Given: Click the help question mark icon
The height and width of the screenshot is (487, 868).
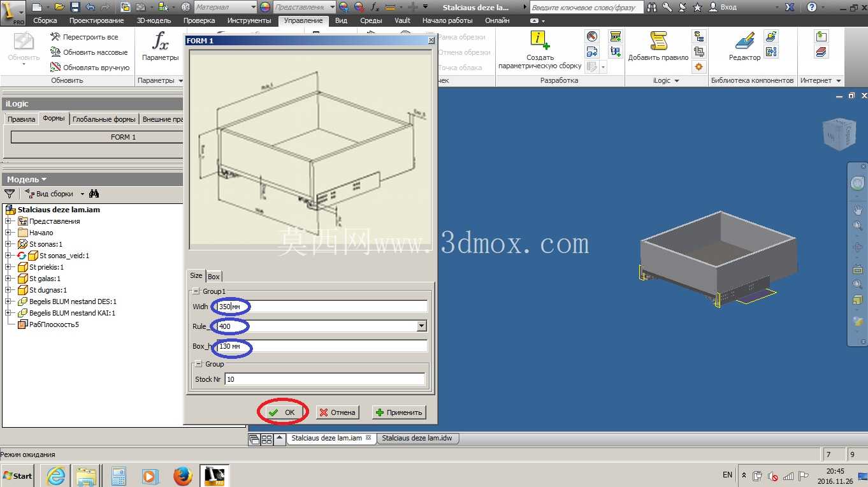Looking at the screenshot, I should 811,7.
